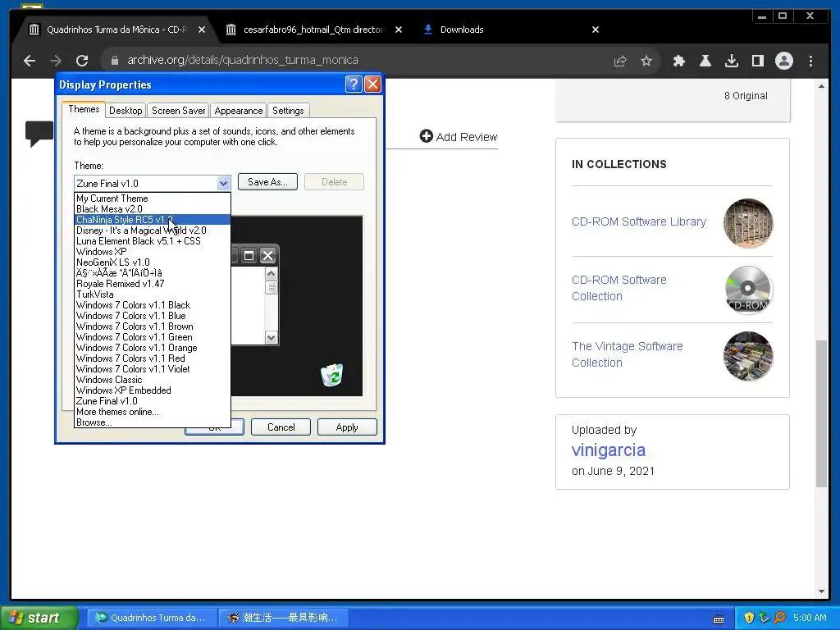The image size is (840, 630).
Task: Collapse the Theme dropdown arrow
Action: tap(223, 183)
